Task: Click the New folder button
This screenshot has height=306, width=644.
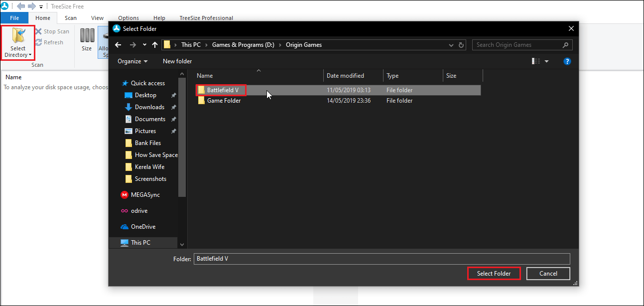Action: click(x=177, y=61)
